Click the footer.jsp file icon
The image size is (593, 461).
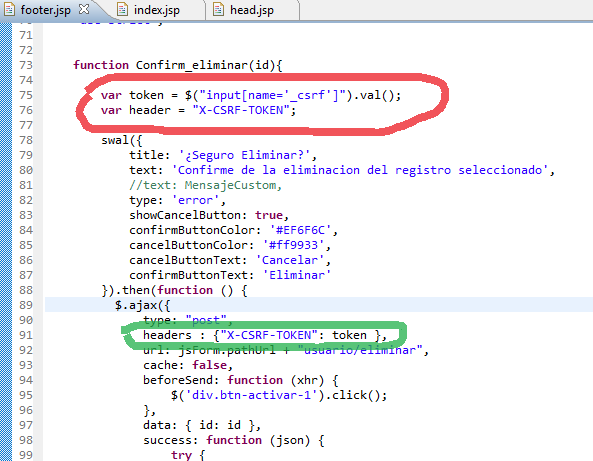[9, 9]
